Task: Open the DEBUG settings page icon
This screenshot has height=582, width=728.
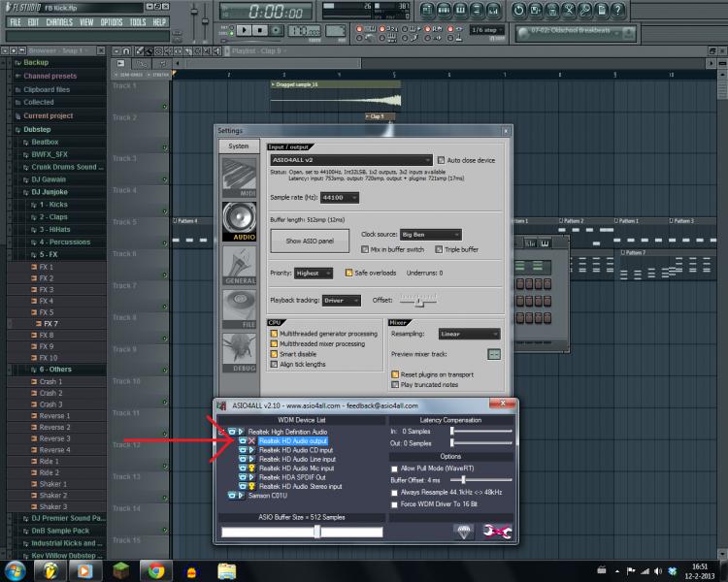Action: point(239,353)
